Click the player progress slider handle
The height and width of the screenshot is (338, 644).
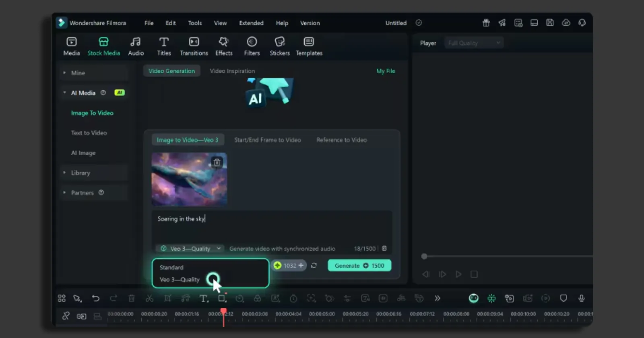[x=424, y=256]
